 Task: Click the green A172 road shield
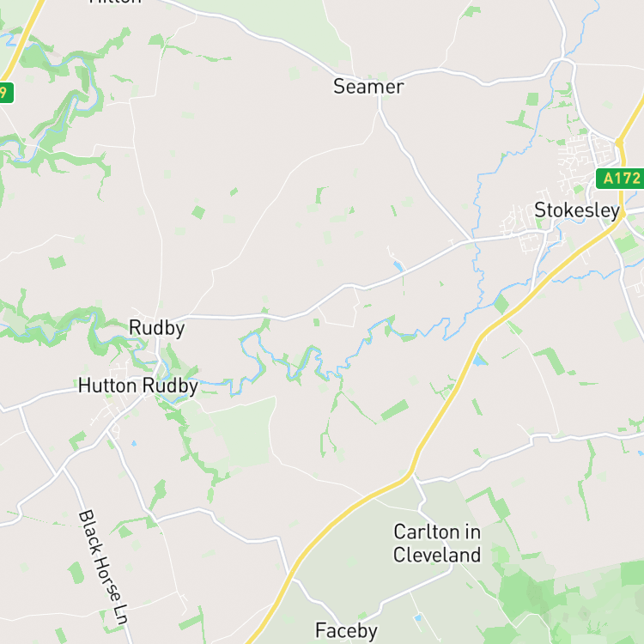coord(620,179)
